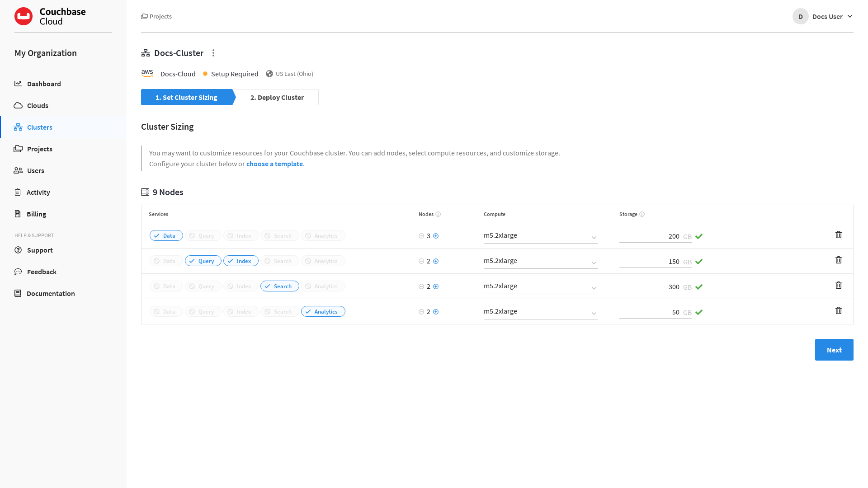Toggle off Query service in second row
868x488 pixels.
[x=203, y=261]
